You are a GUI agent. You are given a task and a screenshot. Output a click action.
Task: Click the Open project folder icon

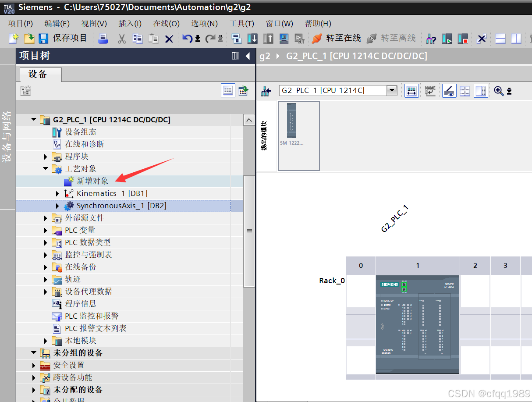click(x=29, y=39)
